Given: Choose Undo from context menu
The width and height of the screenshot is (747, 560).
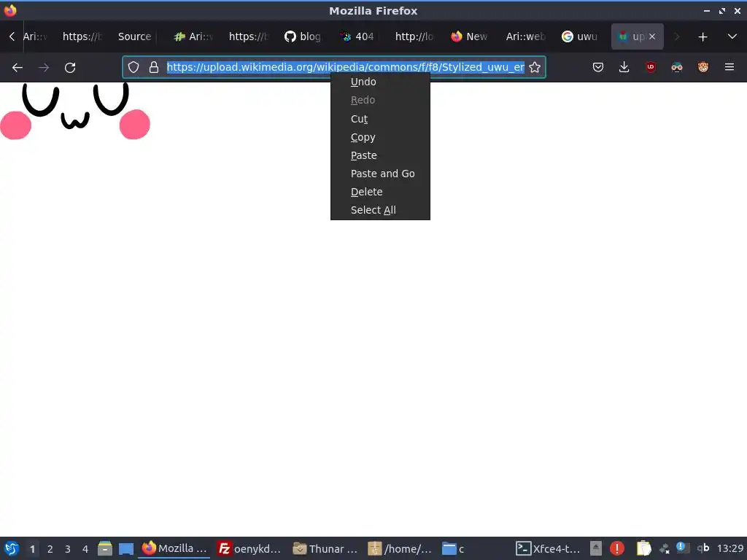Looking at the screenshot, I should tap(380, 82).
